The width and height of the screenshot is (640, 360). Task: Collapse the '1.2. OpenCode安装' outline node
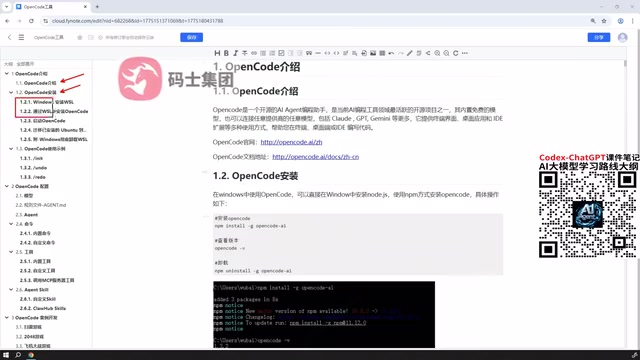[x=11, y=92]
